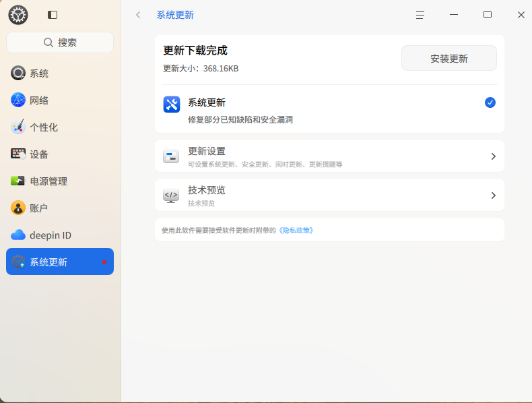Click the 系统更新 gear icon in sidebar
532x403 pixels.
(x=18, y=261)
